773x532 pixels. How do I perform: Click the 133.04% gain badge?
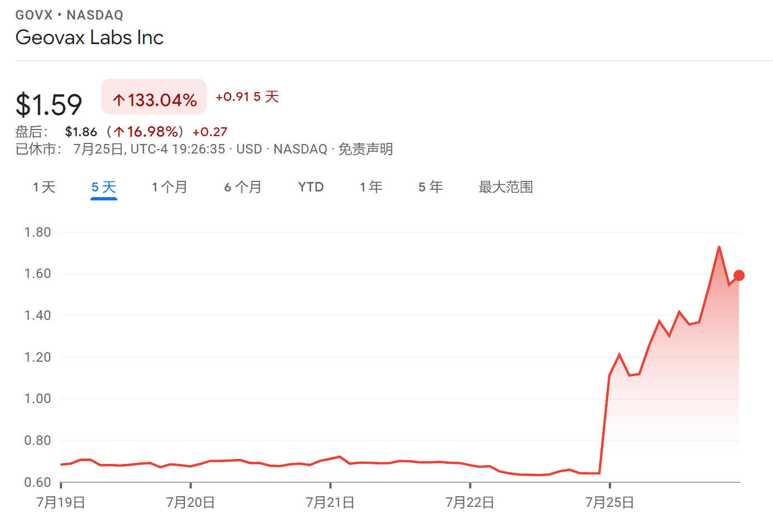point(154,97)
